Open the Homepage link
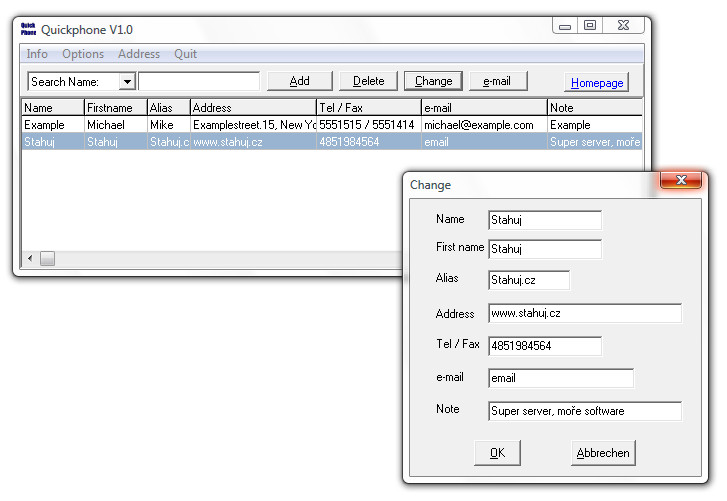This screenshot has width=727, height=501. point(597,83)
